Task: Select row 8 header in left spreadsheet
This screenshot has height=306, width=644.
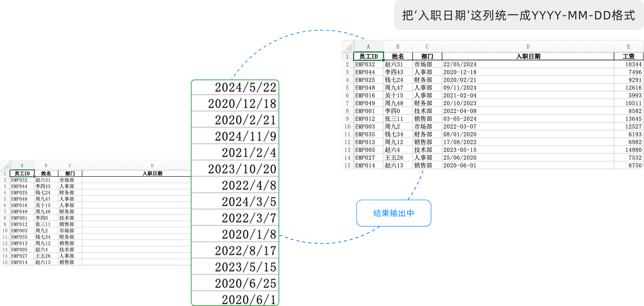Action: (5, 218)
